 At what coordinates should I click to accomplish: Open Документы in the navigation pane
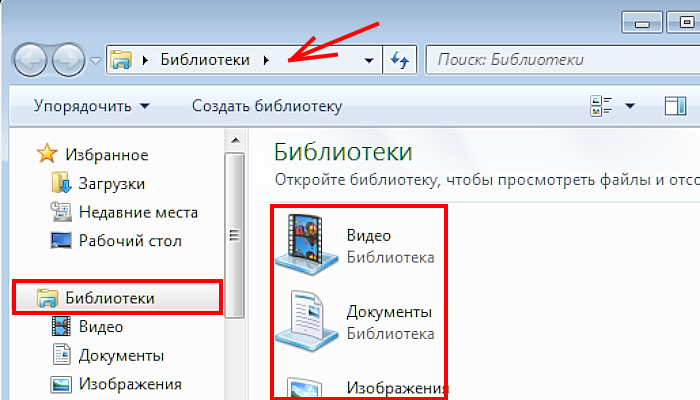point(121,356)
